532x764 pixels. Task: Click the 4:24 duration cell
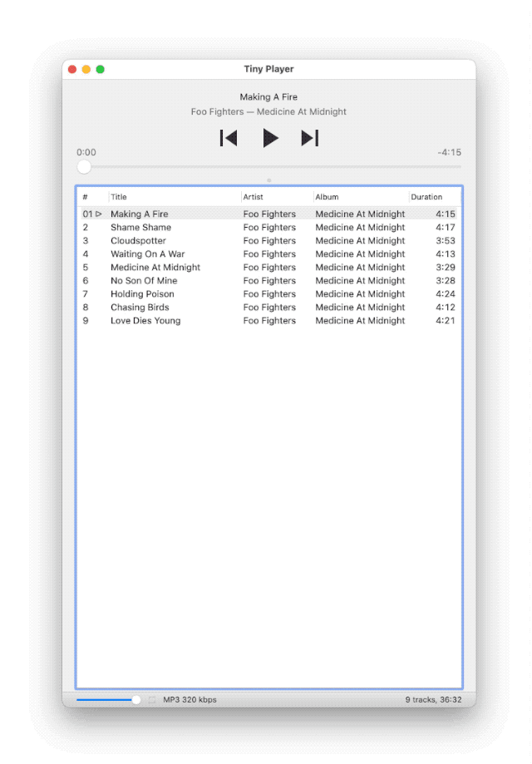[x=446, y=293]
